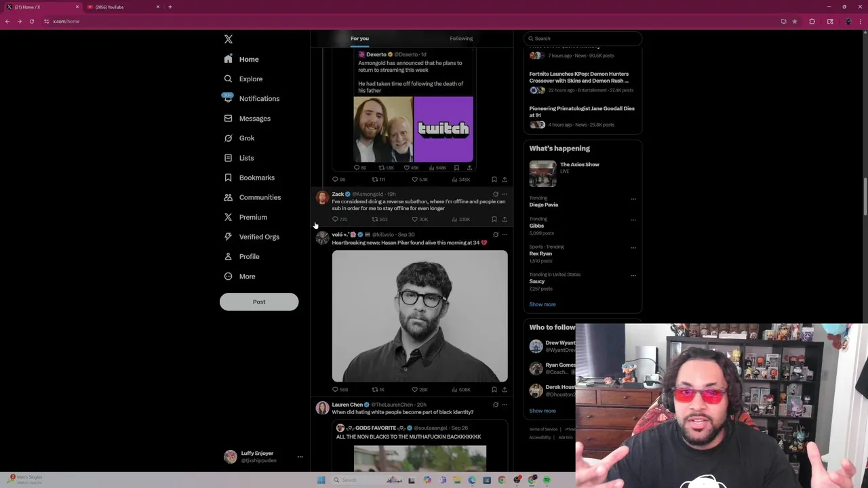The image size is (868, 488).
Task: Show more under What's happening
Action: pos(542,304)
